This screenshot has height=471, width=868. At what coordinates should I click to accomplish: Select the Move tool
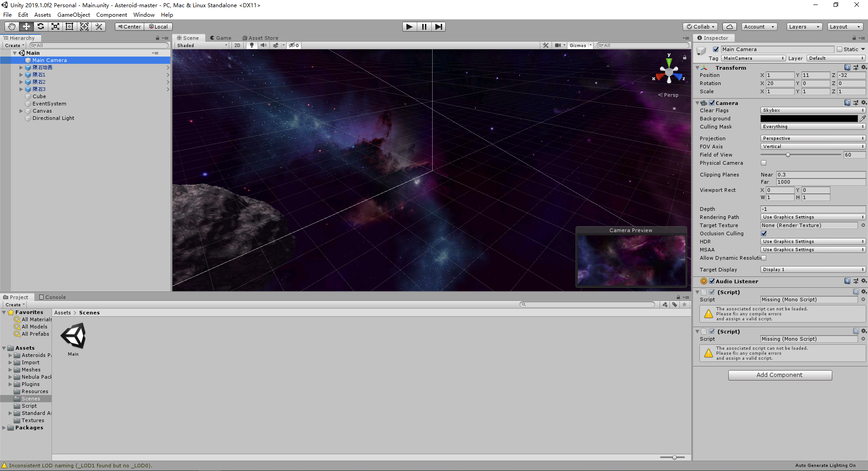(26, 27)
